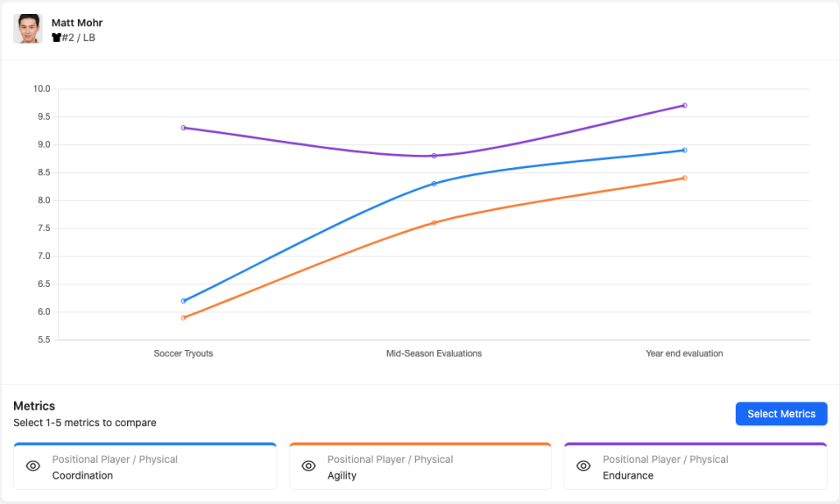840x504 pixels.
Task: Click the jersey icon next to #2
Action: point(57,38)
